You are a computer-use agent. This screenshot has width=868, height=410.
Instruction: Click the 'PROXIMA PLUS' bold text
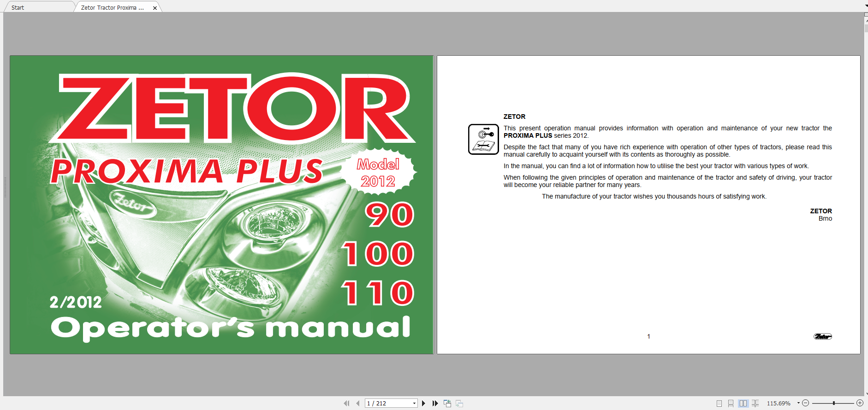tap(528, 135)
